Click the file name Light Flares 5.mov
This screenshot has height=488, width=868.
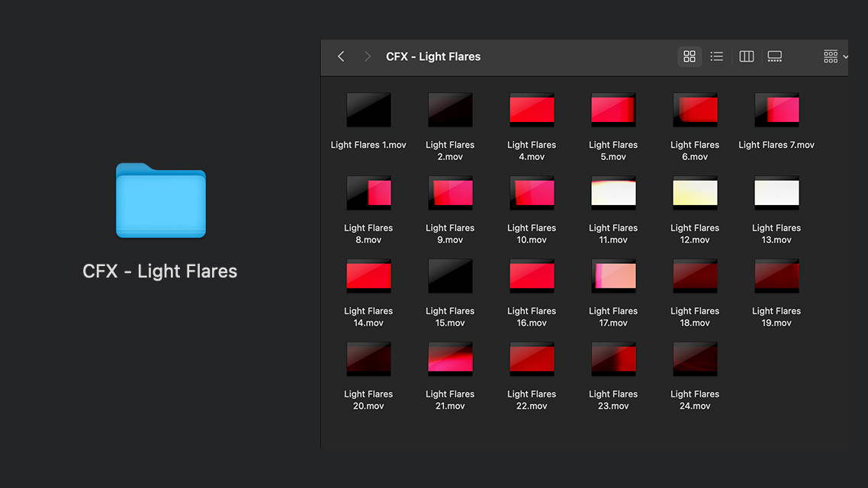click(613, 150)
